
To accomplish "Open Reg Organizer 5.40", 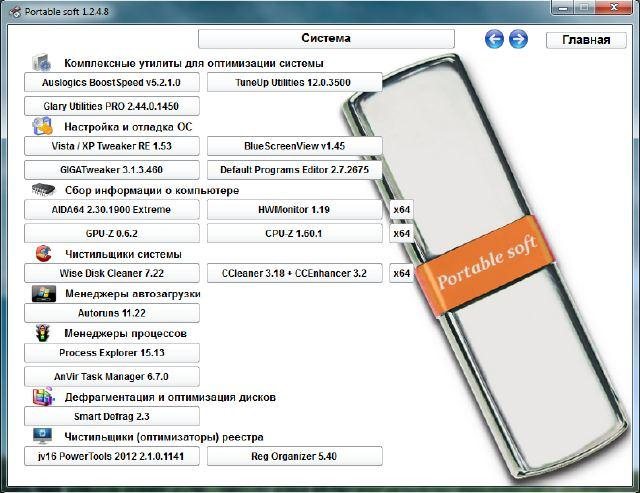I will click(294, 456).
